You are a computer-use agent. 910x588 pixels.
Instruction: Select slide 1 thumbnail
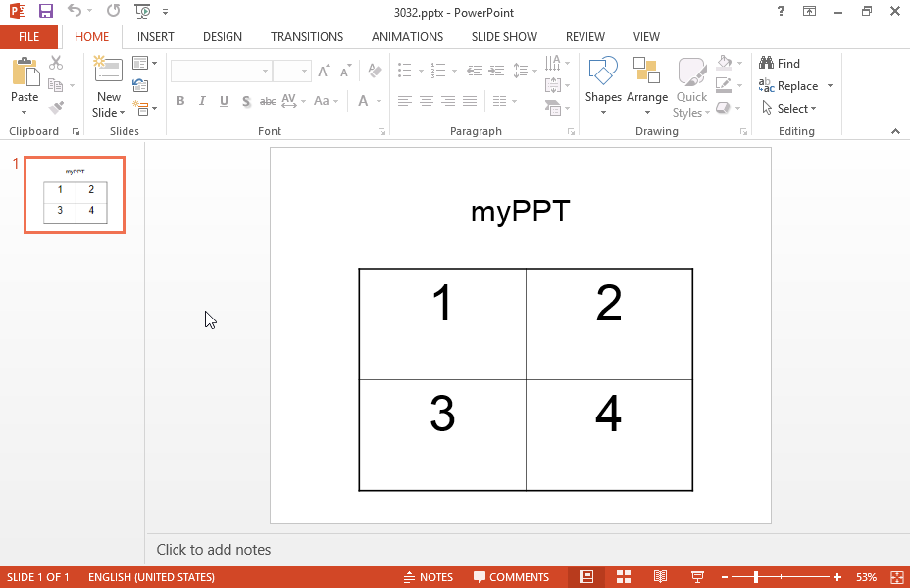point(75,195)
